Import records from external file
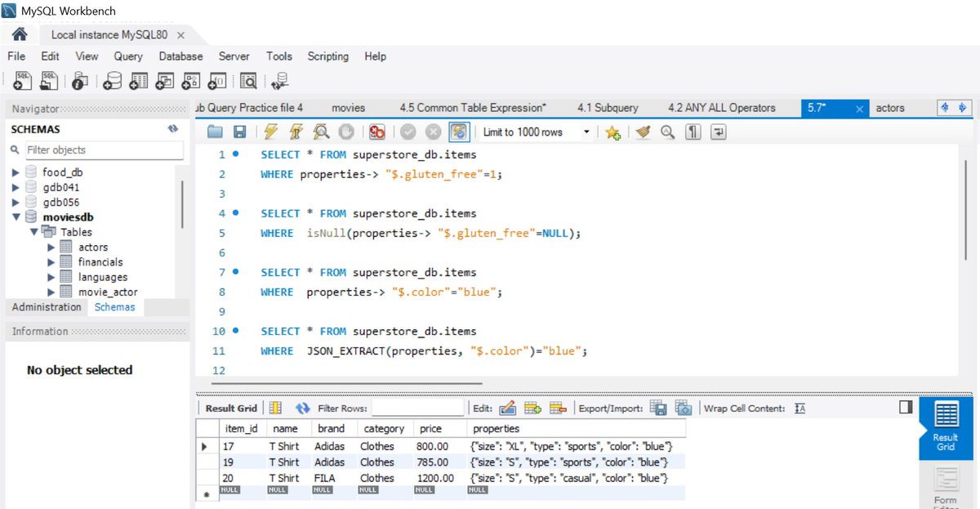 click(684, 408)
